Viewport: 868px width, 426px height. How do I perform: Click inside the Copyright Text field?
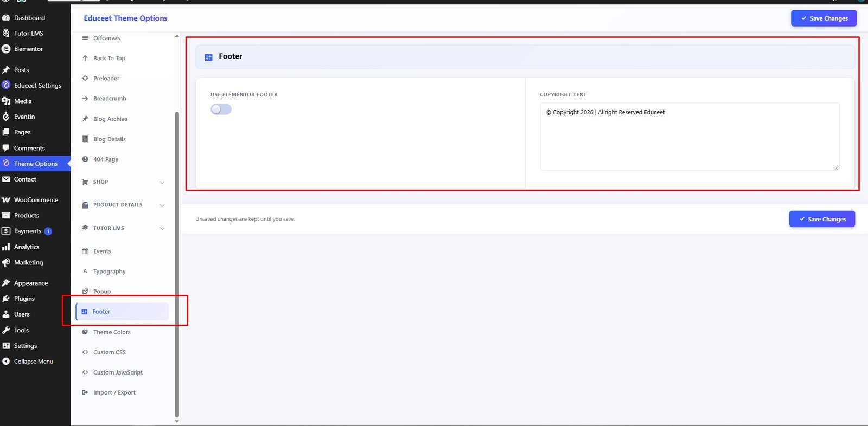(x=690, y=137)
